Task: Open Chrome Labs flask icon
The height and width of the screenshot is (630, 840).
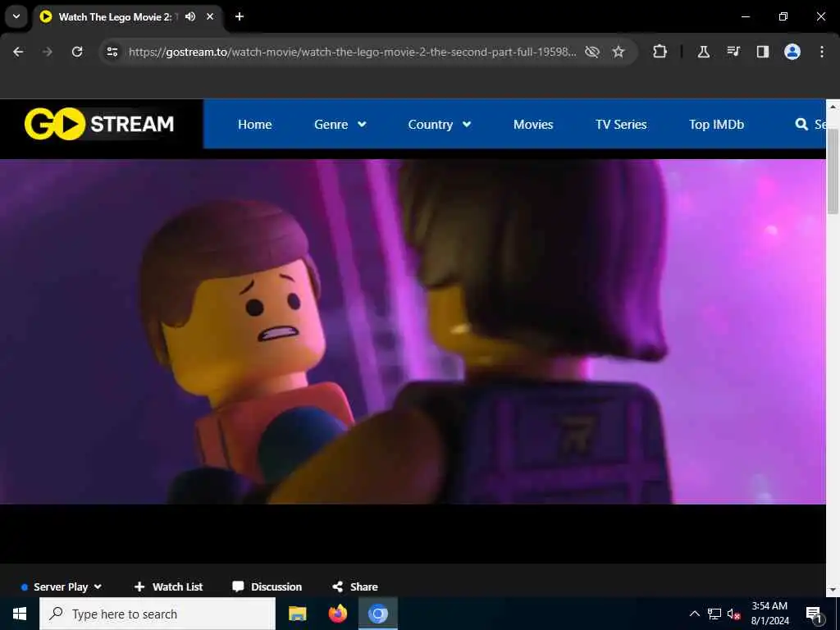Action: tap(703, 52)
